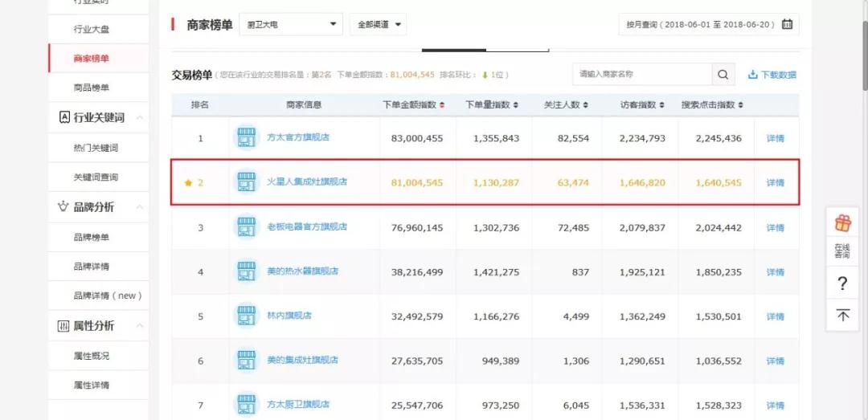The height and width of the screenshot is (420, 868).
Task: Collapse the 属性分析 sidebar section
Action: [140, 326]
